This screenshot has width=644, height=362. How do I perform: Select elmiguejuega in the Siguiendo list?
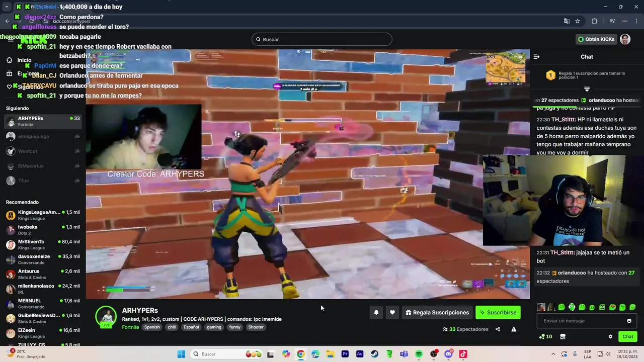43,136
